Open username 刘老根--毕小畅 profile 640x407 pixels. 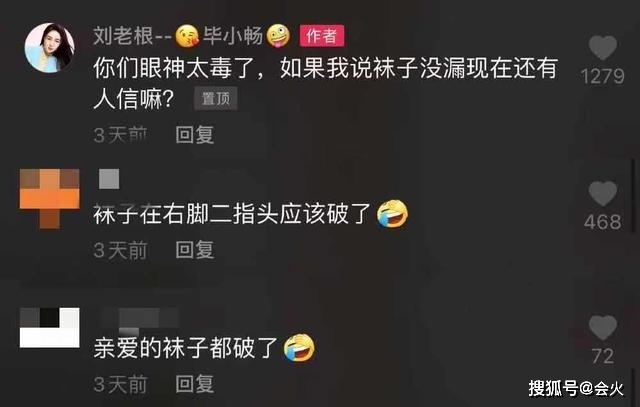(x=192, y=36)
